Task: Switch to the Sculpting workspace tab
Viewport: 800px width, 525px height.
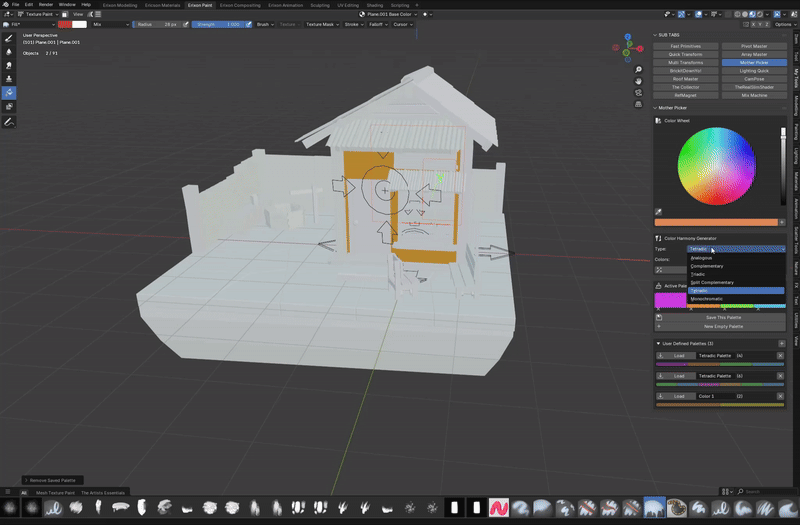Action: pyautogui.click(x=320, y=5)
